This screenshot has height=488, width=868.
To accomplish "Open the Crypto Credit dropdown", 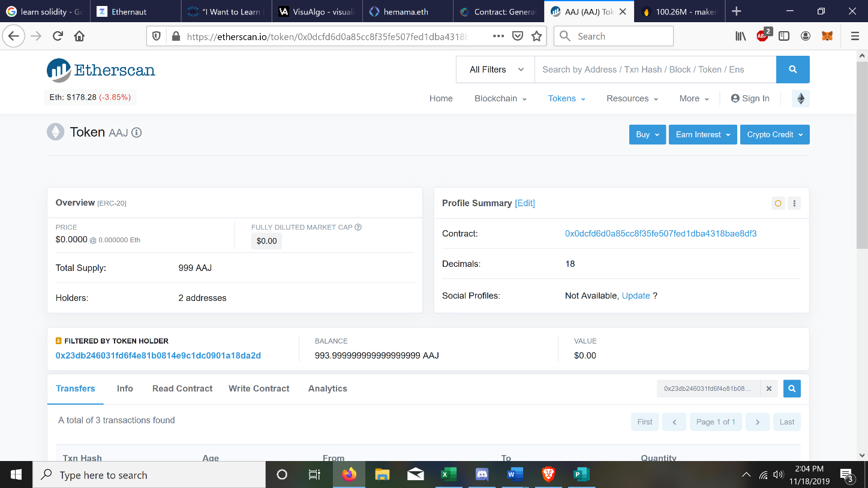I will click(x=774, y=134).
